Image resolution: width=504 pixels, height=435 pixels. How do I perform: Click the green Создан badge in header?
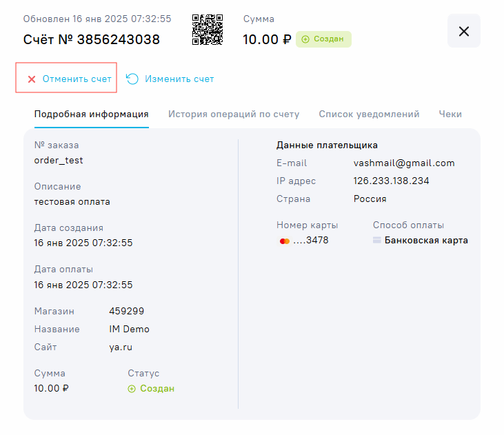[x=323, y=39]
